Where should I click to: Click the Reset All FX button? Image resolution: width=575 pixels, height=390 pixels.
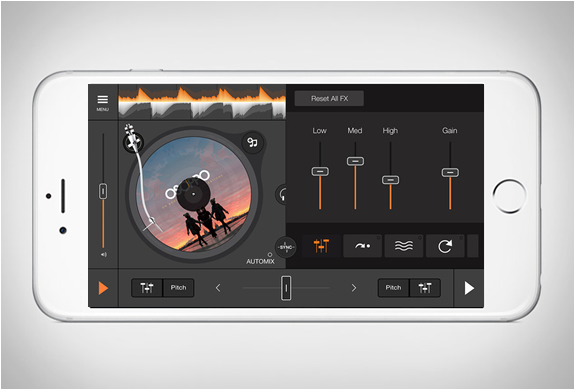(x=329, y=99)
